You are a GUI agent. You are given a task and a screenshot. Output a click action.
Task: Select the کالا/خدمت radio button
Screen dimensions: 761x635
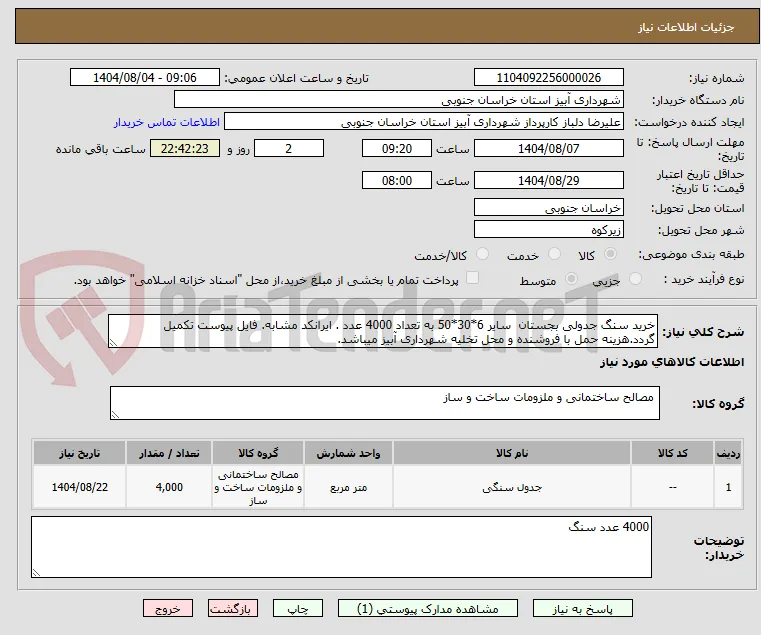click(482, 254)
